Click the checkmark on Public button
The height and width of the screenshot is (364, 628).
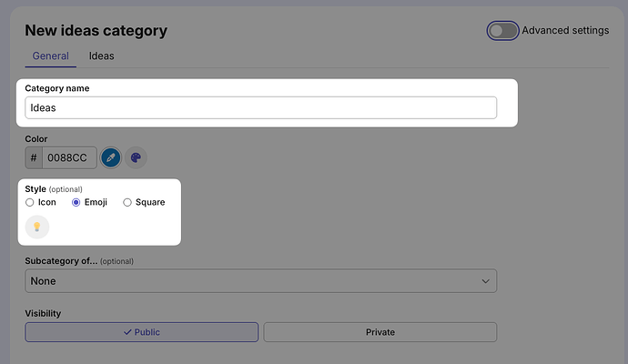tap(127, 332)
